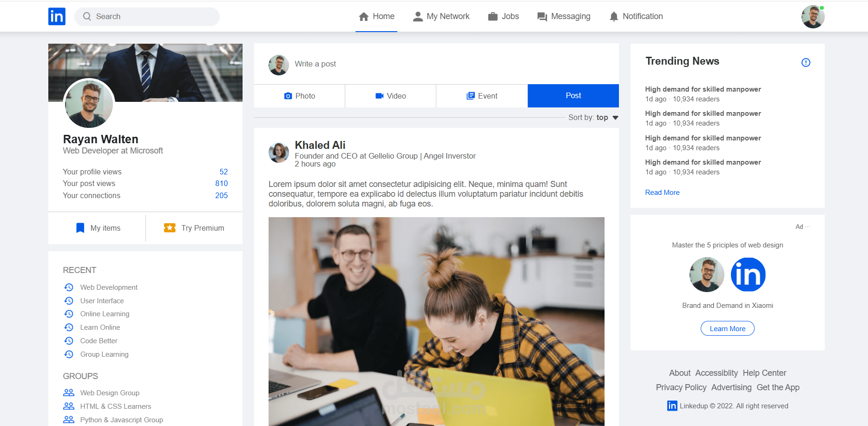Image resolution: width=868 pixels, height=426 pixels.
Task: Click the Photo camera icon
Action: pos(288,96)
